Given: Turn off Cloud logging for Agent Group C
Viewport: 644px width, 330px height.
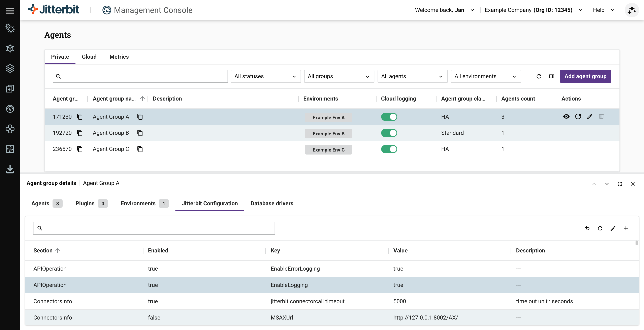Looking at the screenshot, I should (389, 149).
